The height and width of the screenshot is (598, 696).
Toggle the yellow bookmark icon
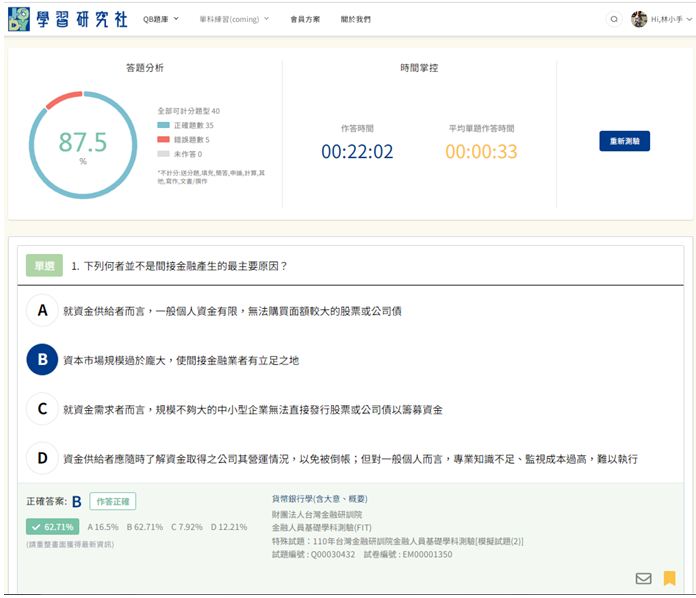[669, 578]
